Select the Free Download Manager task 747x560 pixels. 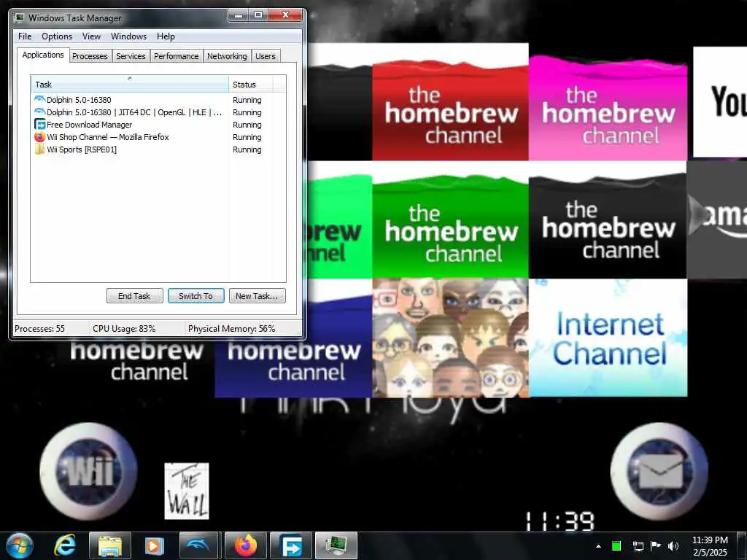158,125
